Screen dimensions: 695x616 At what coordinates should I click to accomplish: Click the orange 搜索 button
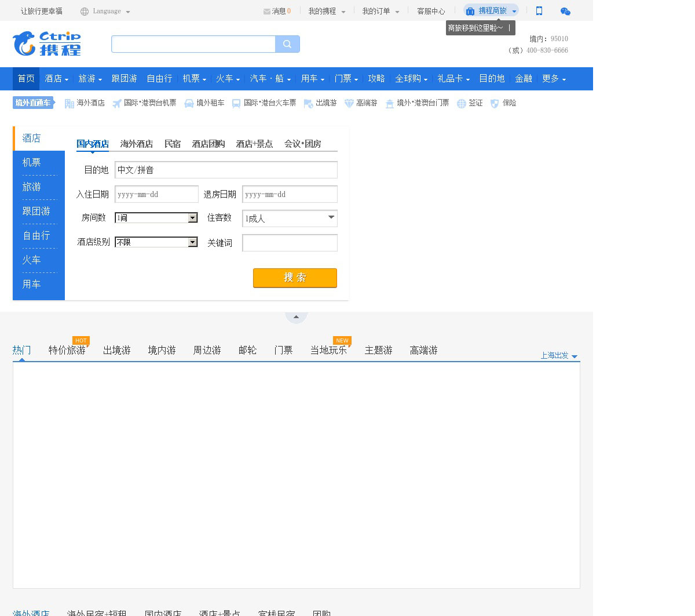295,278
